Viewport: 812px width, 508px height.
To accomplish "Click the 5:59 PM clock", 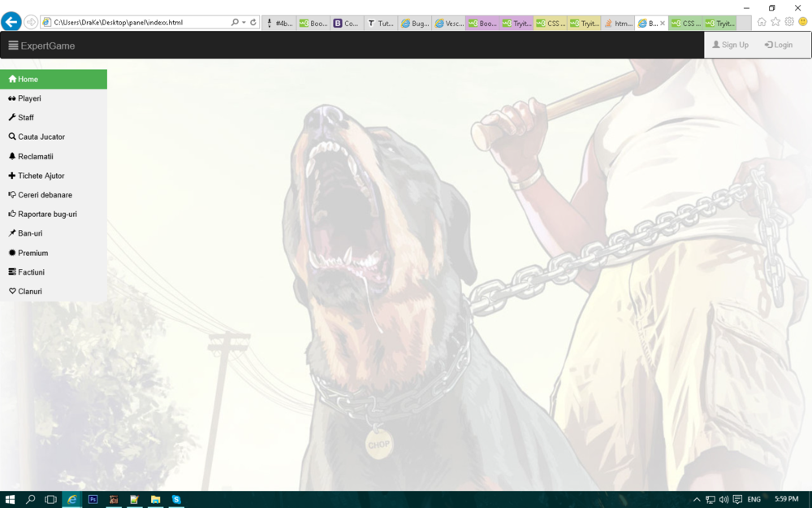I will coord(786,499).
